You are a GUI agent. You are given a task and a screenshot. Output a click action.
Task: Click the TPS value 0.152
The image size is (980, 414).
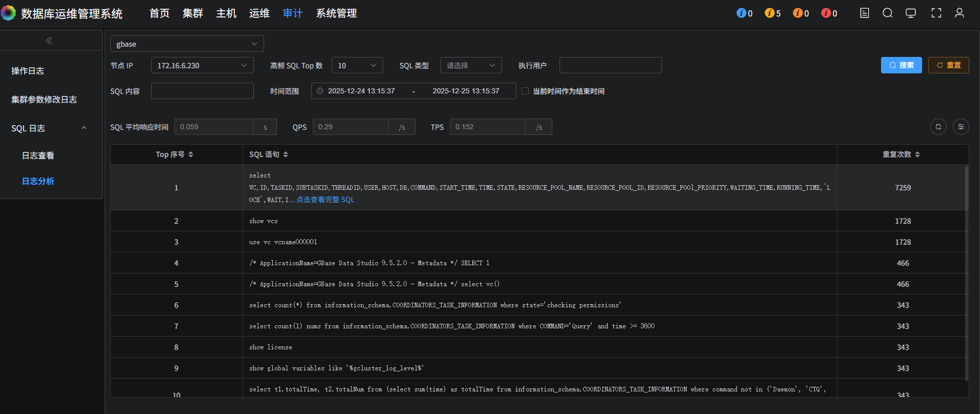pos(488,127)
